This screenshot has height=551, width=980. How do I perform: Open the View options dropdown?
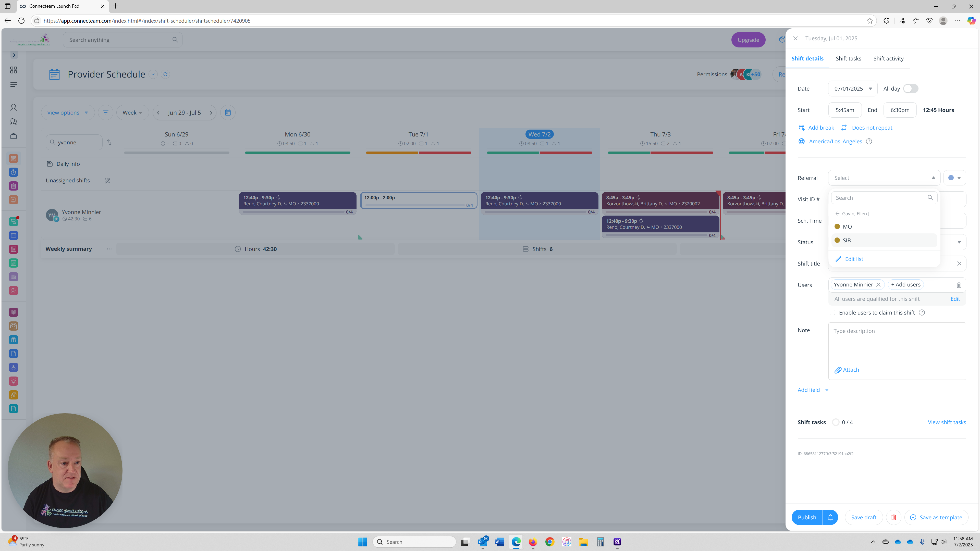68,112
